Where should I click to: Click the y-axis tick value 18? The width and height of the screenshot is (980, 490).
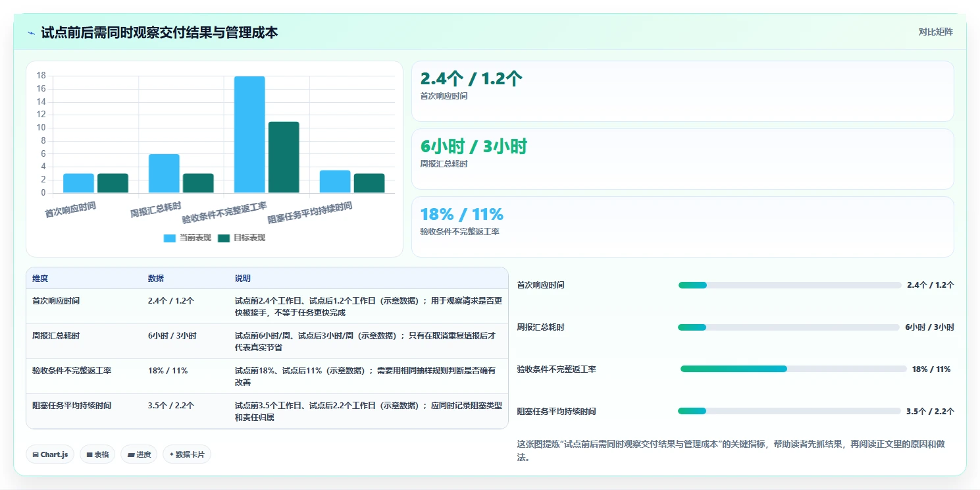[41, 76]
